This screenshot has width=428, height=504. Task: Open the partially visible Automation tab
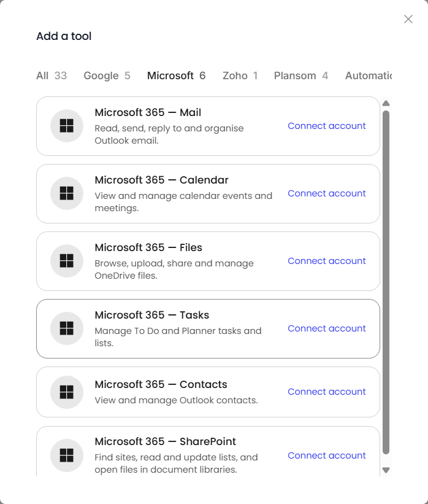point(369,76)
